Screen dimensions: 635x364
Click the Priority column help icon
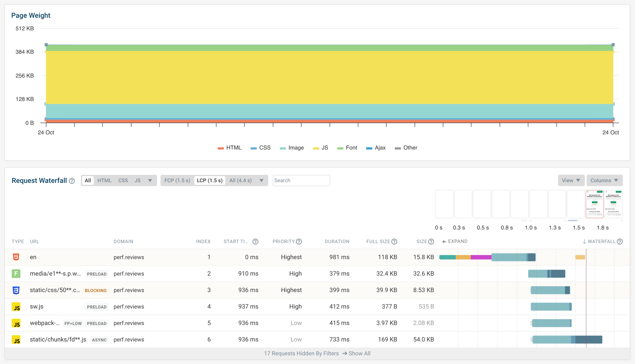coord(299,242)
